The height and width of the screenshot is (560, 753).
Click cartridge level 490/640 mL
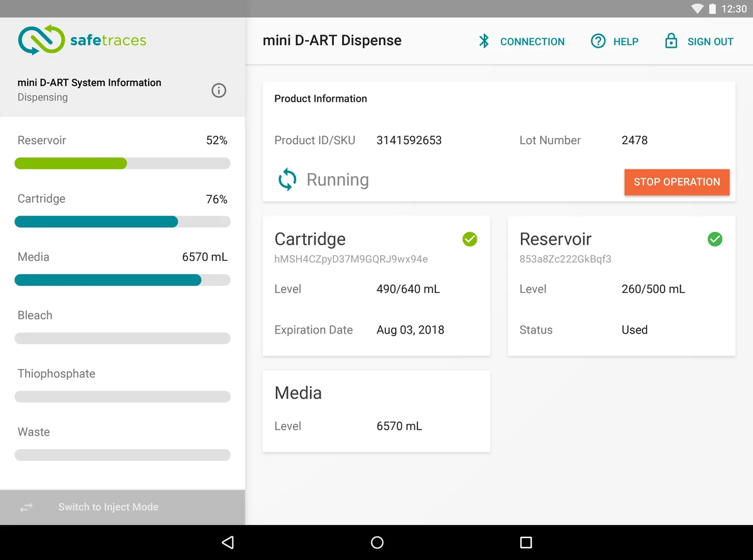click(x=408, y=289)
